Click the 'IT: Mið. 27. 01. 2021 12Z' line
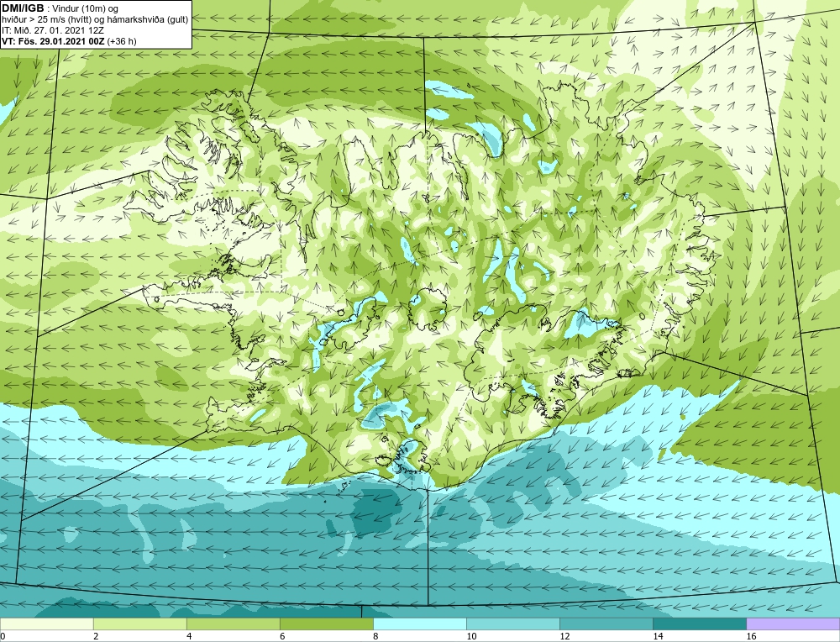Viewport: 840px width, 642px height. (52, 30)
